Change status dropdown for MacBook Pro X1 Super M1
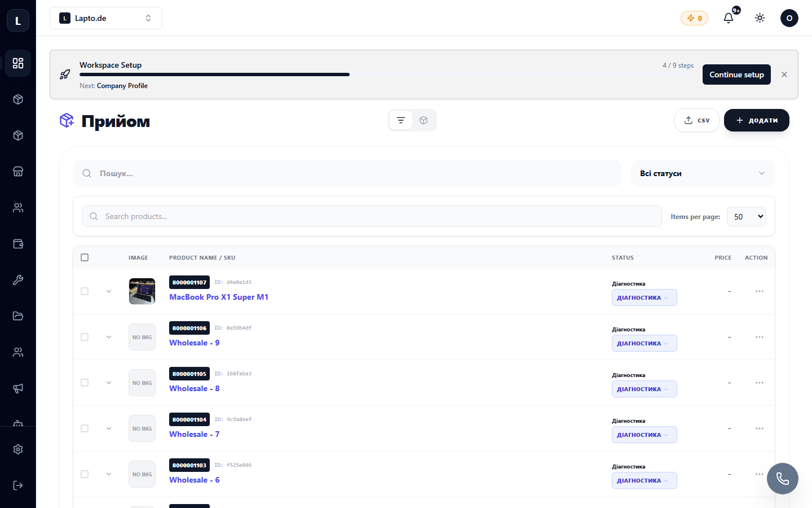 644,297
